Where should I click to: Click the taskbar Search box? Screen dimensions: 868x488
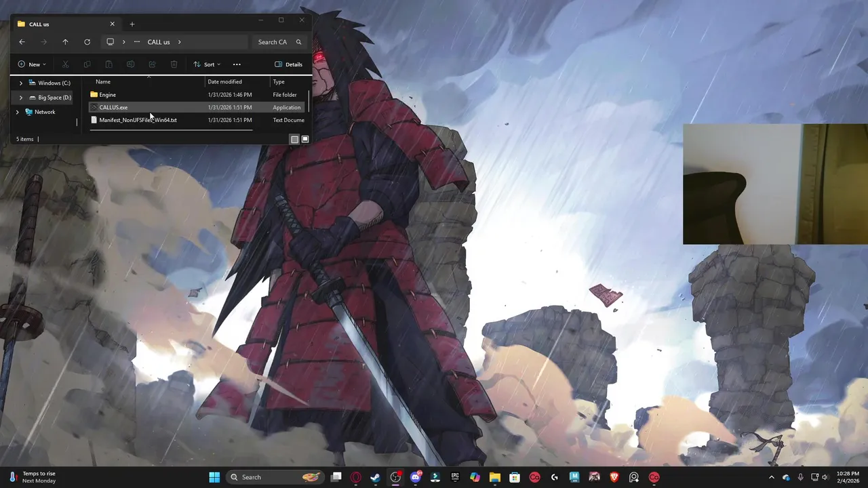(275, 477)
